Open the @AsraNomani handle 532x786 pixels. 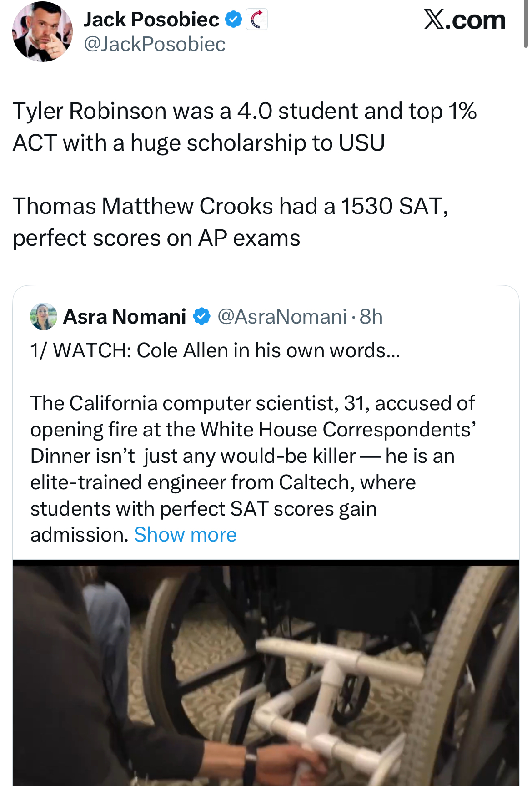pyautogui.click(x=282, y=316)
